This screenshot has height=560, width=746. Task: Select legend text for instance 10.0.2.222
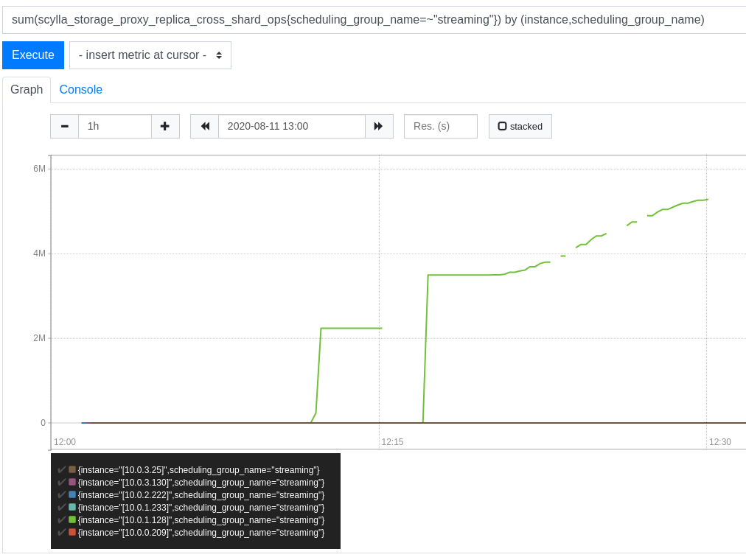coord(201,495)
